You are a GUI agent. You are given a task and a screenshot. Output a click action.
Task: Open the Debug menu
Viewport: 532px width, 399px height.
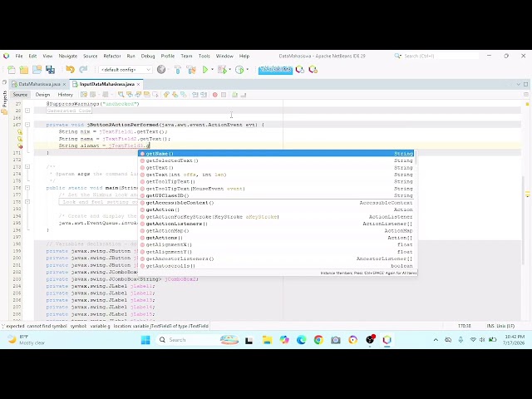[148, 56]
